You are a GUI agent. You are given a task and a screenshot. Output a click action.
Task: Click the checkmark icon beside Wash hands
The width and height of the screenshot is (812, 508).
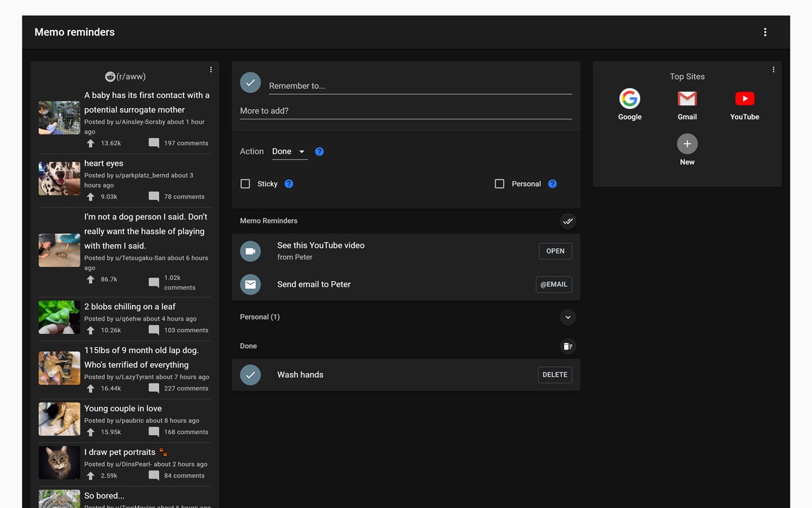coord(251,375)
